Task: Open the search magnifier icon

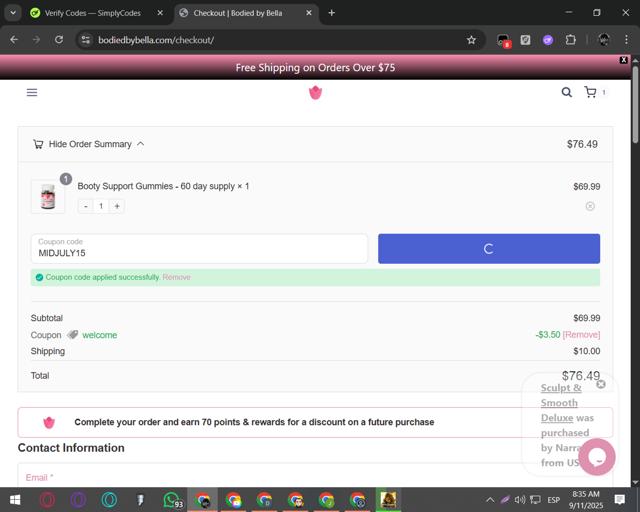Action: click(x=567, y=92)
